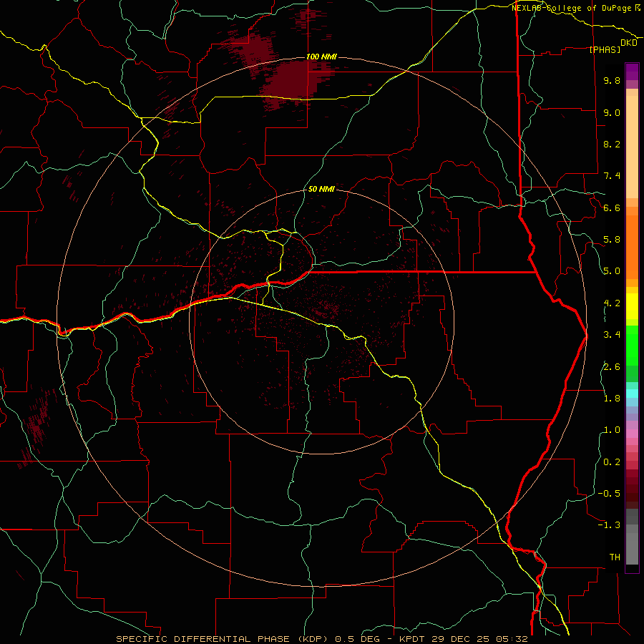Select the peach band of color bar
The image size is (644, 644).
632,147
